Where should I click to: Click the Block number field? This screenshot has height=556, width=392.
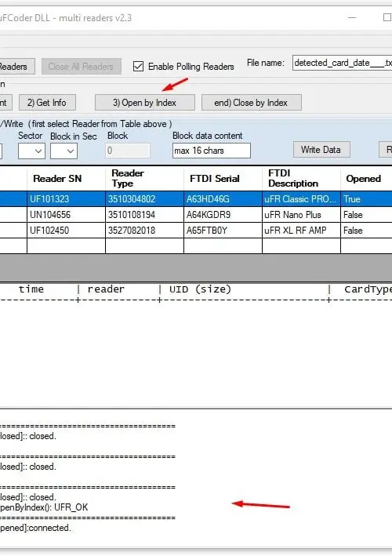click(128, 151)
